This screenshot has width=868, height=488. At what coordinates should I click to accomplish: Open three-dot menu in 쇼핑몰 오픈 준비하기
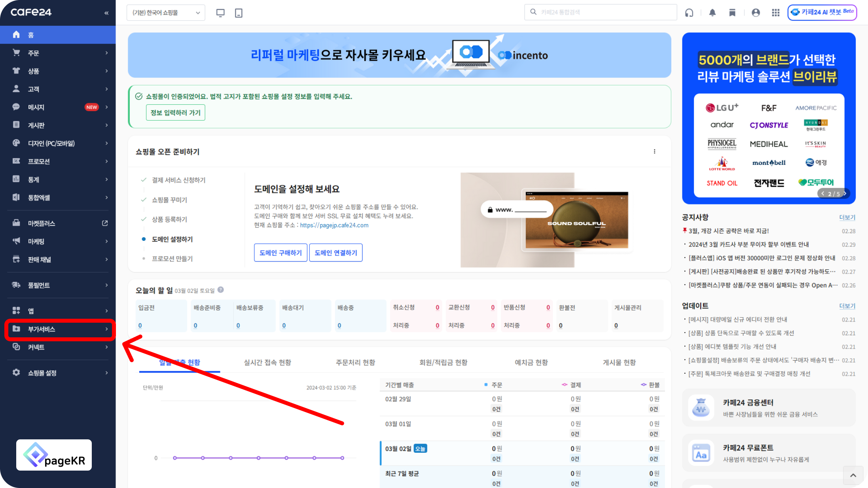point(654,151)
